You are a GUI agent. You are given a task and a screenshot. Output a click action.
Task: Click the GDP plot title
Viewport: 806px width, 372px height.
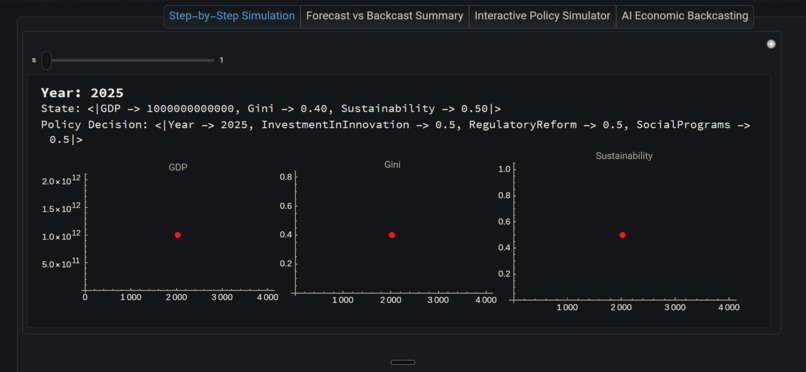pyautogui.click(x=178, y=167)
